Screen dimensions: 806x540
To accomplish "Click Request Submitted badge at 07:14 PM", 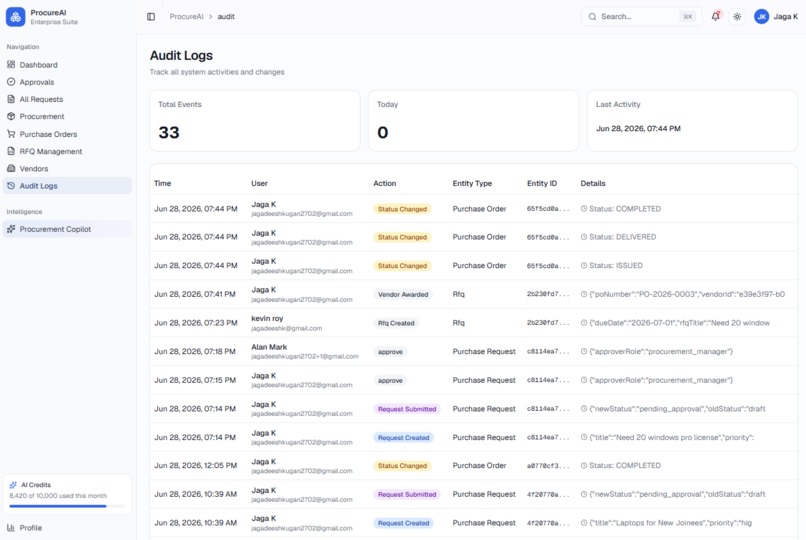I will click(407, 409).
